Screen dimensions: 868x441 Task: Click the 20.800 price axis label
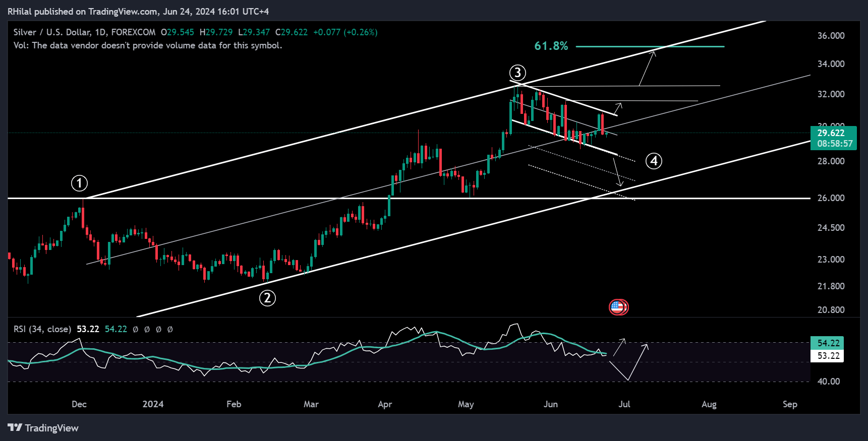(831, 310)
